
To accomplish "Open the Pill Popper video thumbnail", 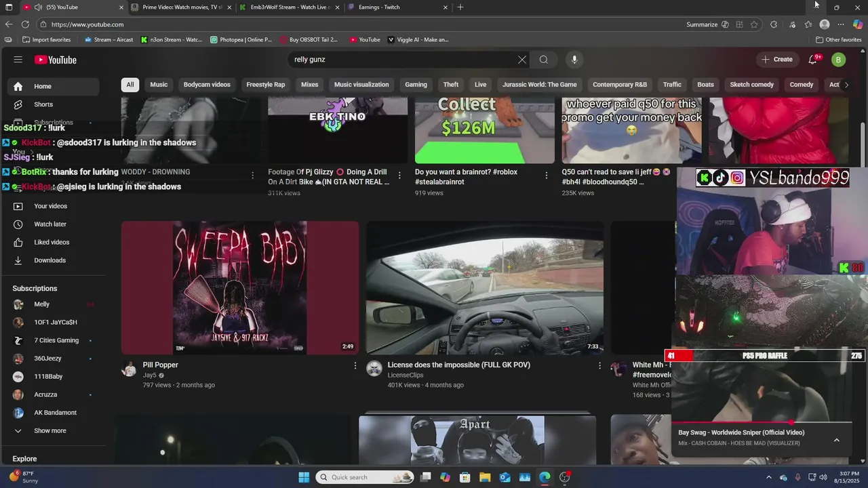I will (x=240, y=287).
